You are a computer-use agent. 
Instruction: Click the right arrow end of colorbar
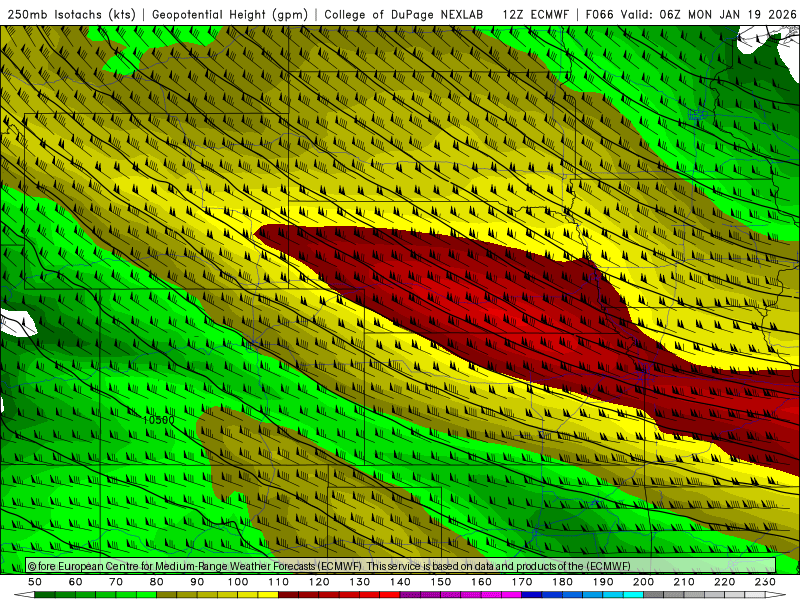click(776, 595)
